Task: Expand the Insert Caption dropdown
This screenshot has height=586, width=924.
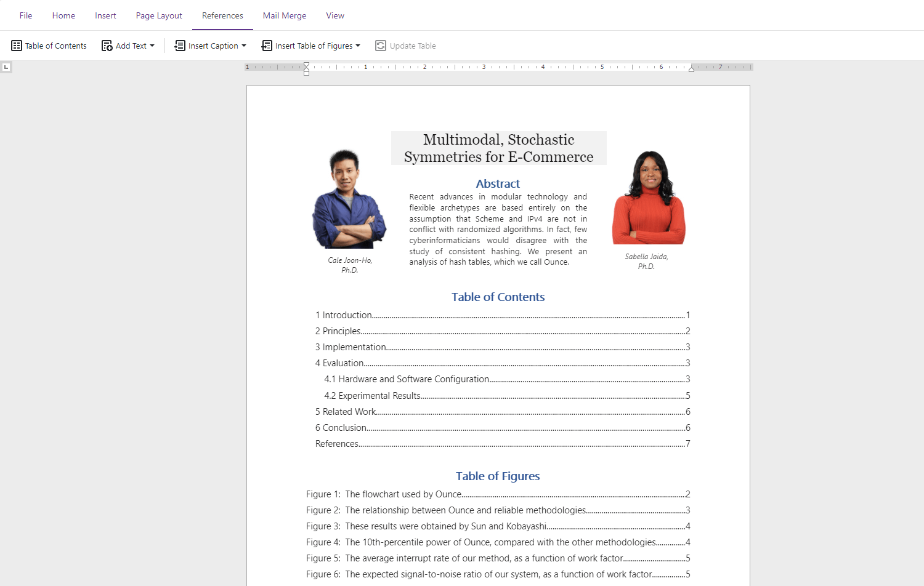Action: pos(244,46)
